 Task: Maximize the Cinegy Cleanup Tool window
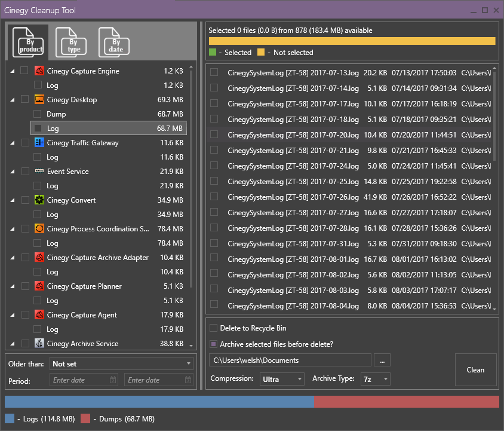click(x=485, y=10)
